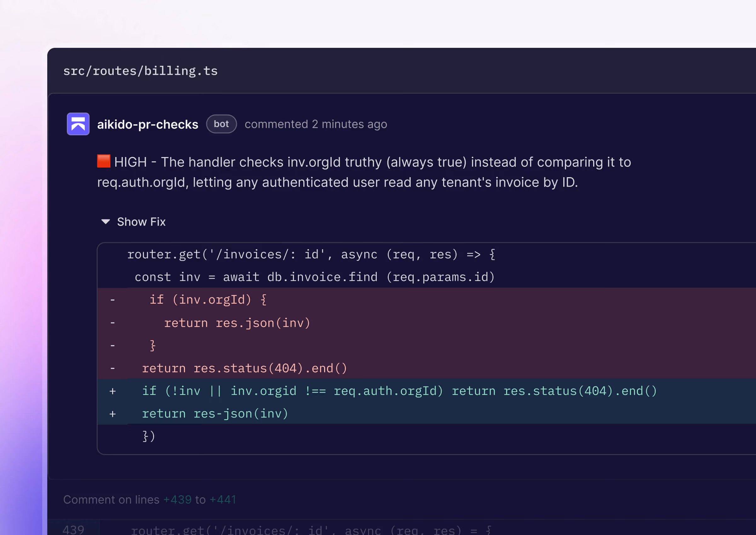The height and width of the screenshot is (535, 756).
Task: Select the +441 line link
Action: coord(223,499)
